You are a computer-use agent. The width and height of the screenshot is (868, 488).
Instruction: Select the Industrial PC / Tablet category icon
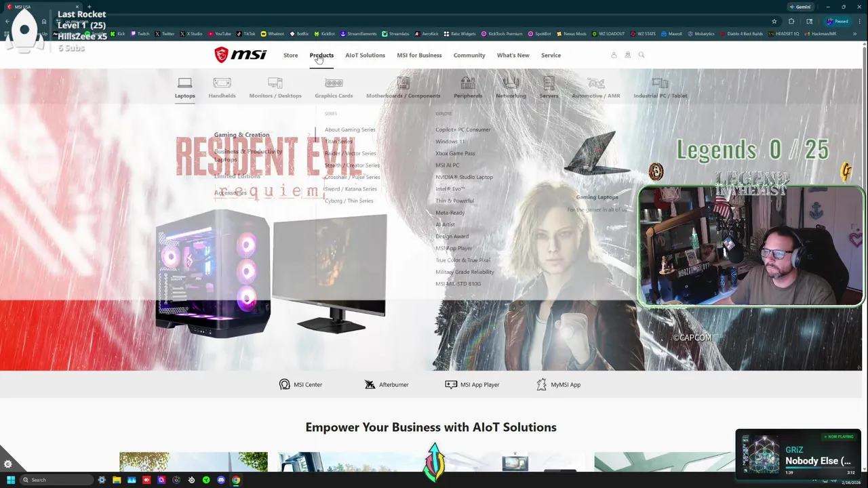[x=660, y=83]
